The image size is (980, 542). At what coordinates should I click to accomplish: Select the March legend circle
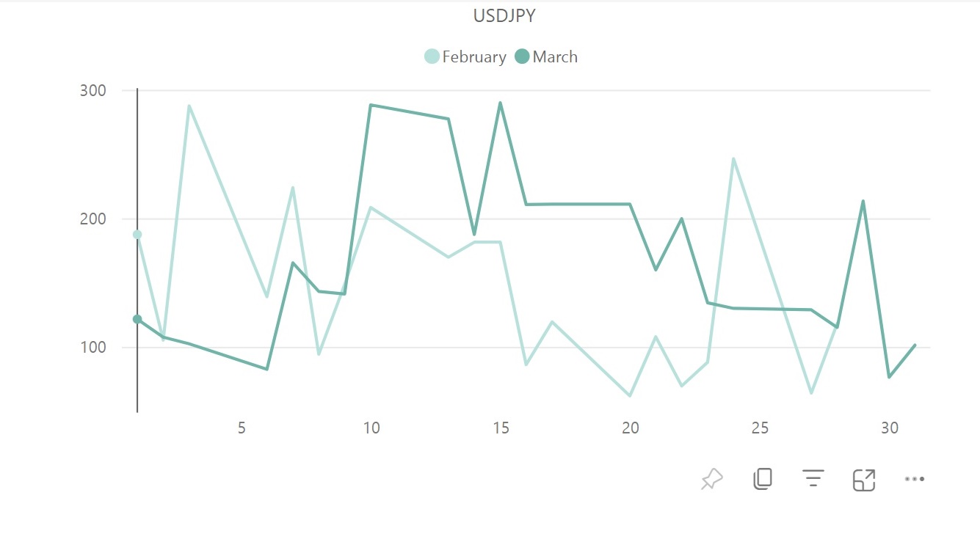(x=522, y=56)
